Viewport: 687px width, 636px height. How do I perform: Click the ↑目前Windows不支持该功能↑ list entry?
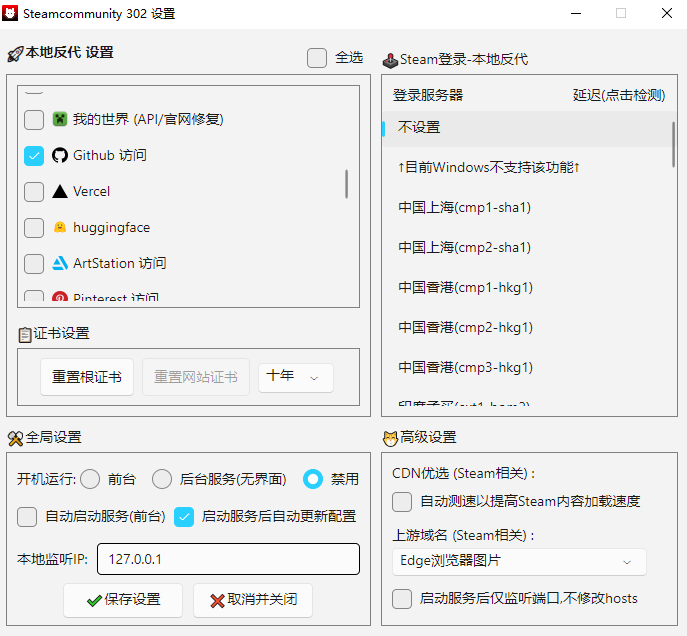[x=527, y=167]
